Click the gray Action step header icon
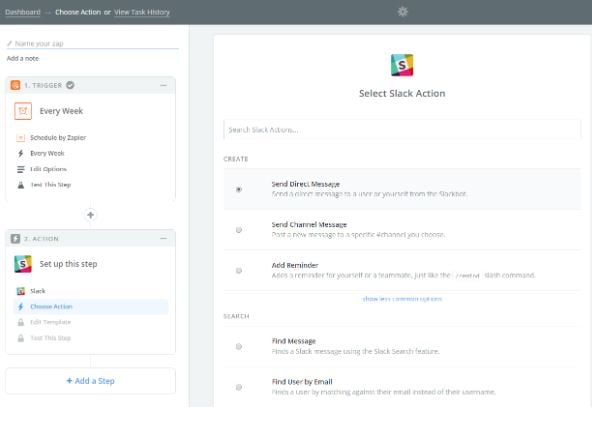 click(15, 239)
